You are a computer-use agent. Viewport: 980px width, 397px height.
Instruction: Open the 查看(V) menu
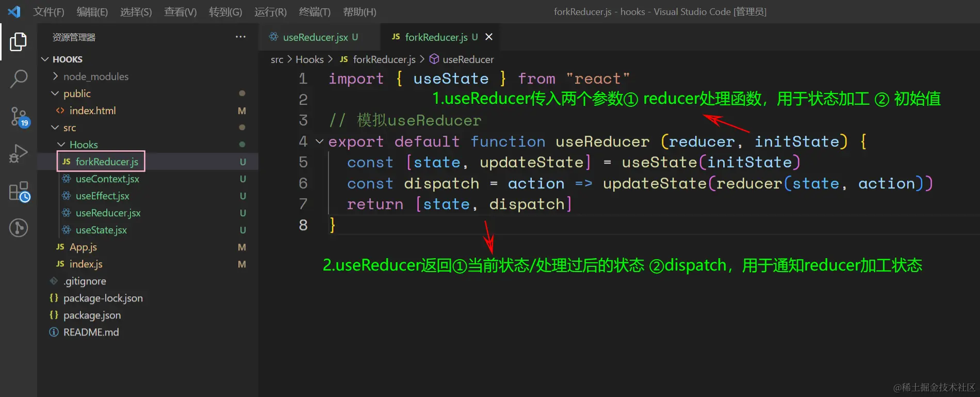(x=181, y=12)
